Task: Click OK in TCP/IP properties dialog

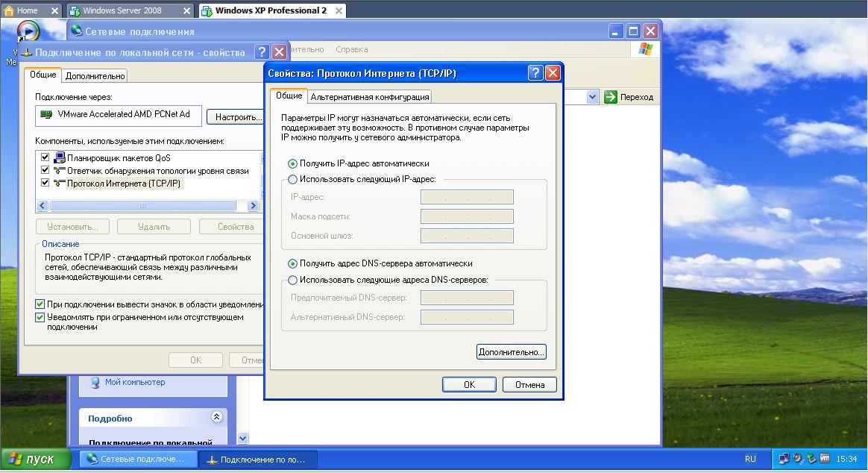Action: point(470,385)
